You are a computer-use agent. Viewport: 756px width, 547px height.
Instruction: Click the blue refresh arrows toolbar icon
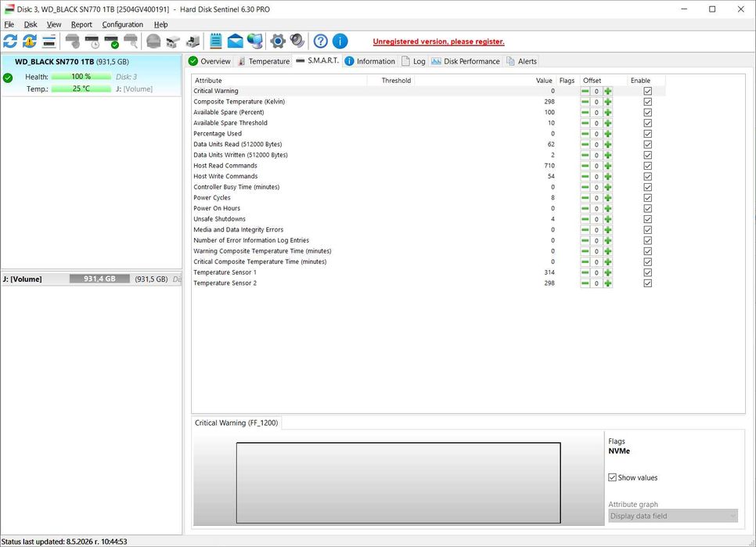click(x=10, y=41)
